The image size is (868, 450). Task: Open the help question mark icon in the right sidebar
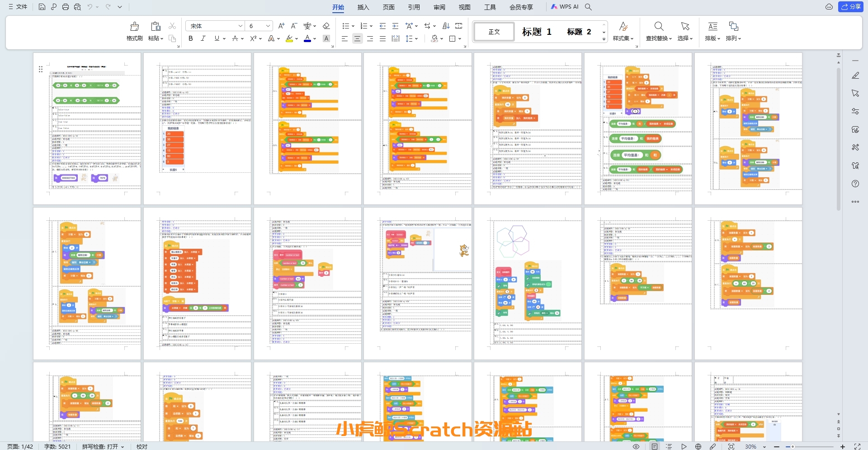click(855, 184)
